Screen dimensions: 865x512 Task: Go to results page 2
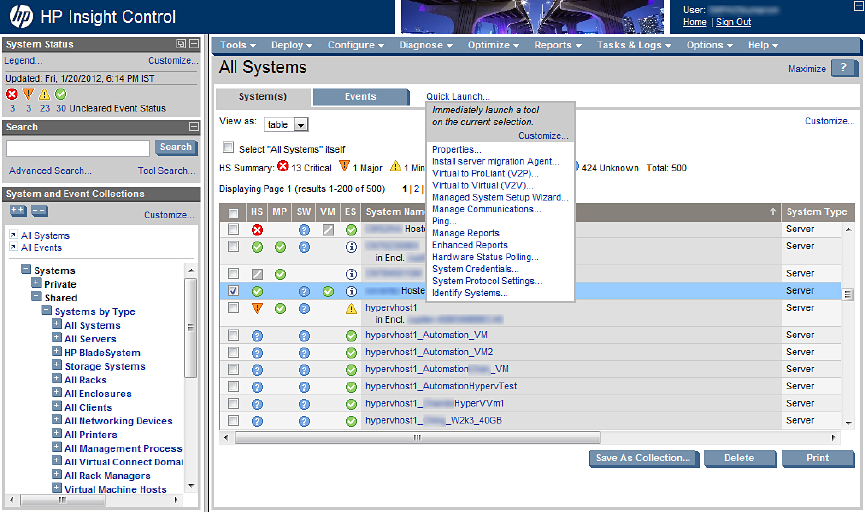coord(417,189)
